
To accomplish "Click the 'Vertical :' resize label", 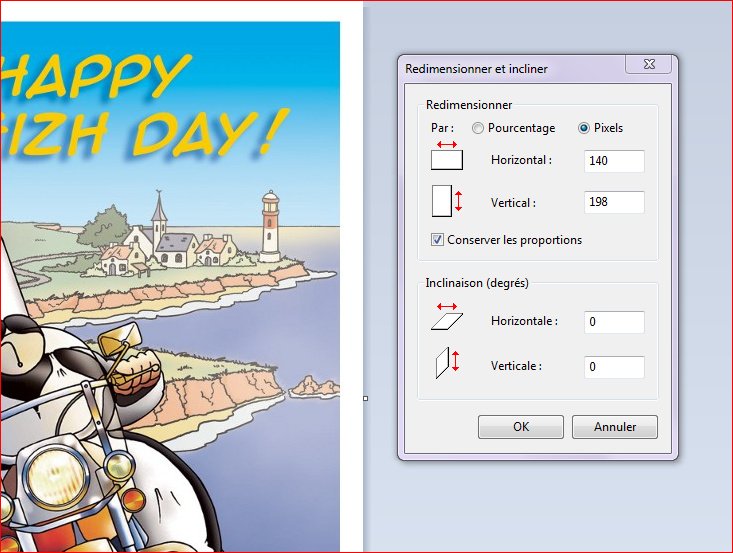I will click(x=513, y=203).
